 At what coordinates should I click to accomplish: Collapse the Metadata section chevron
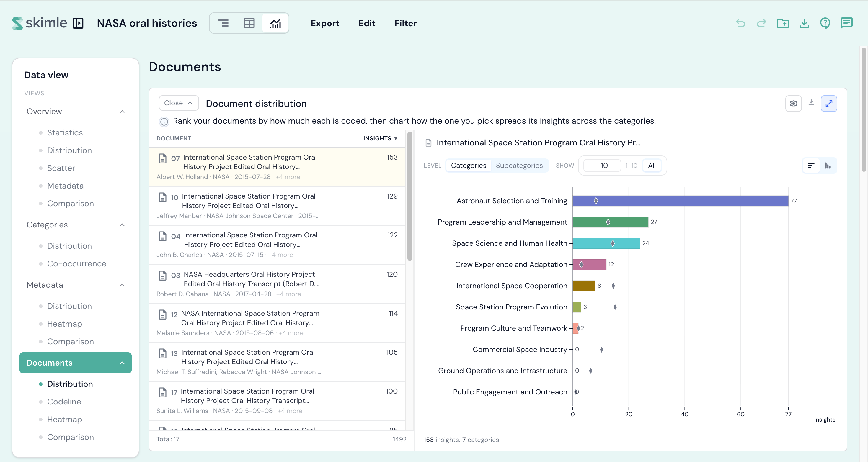[122, 285]
